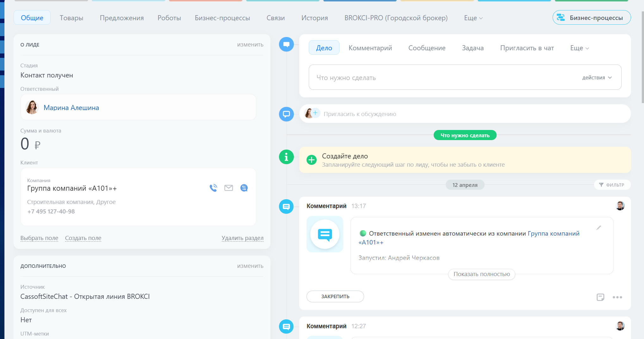Click the note icon below the 13:17 comment
The height and width of the screenshot is (339, 644).
(x=600, y=297)
